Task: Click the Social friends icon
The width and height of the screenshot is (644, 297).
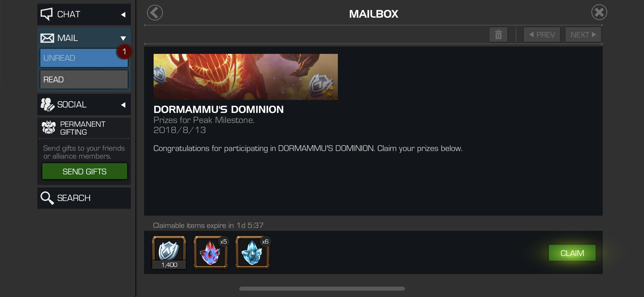Action: [47, 105]
